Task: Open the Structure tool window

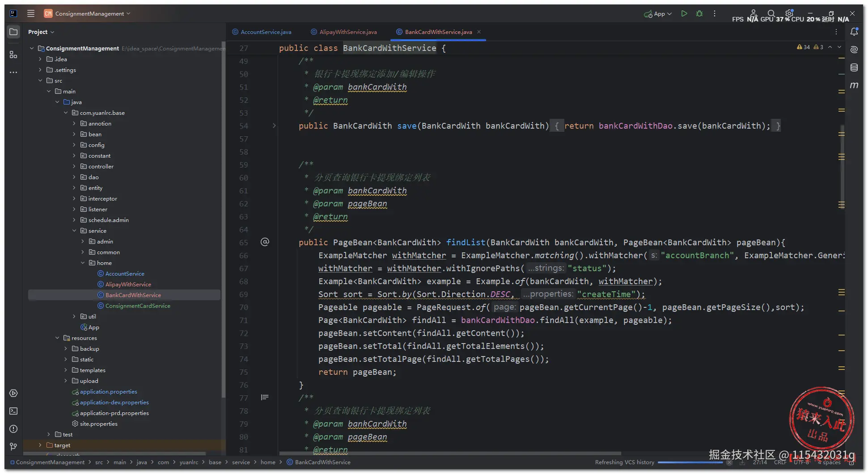Action: 13,55
